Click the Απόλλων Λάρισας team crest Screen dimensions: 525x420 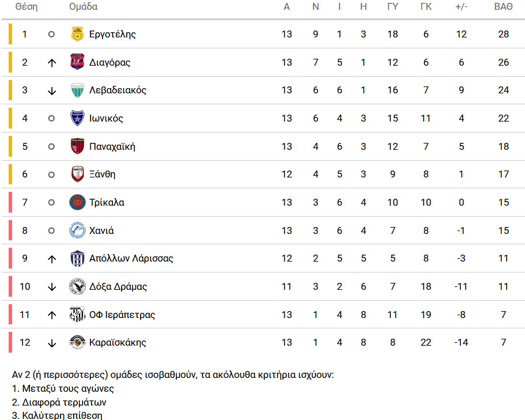[77, 258]
